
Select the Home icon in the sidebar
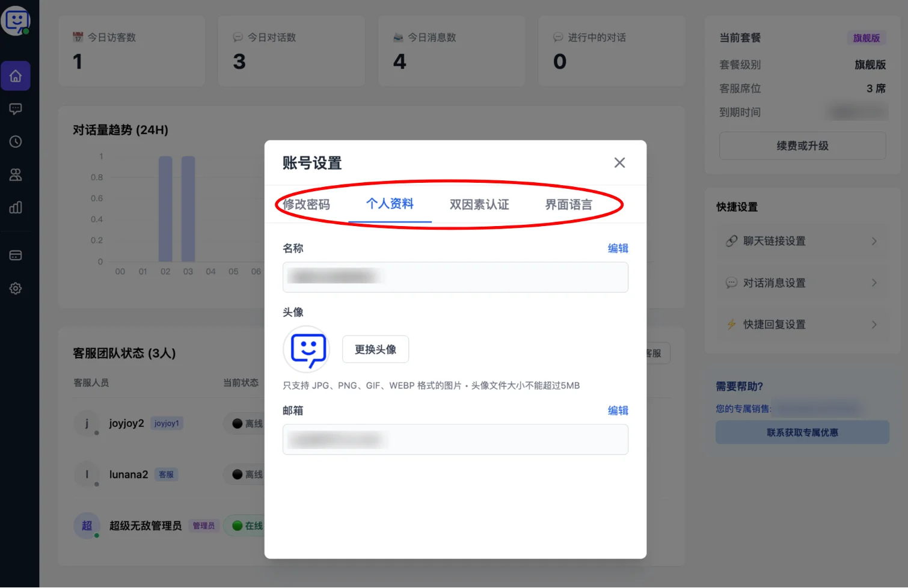[x=16, y=76]
